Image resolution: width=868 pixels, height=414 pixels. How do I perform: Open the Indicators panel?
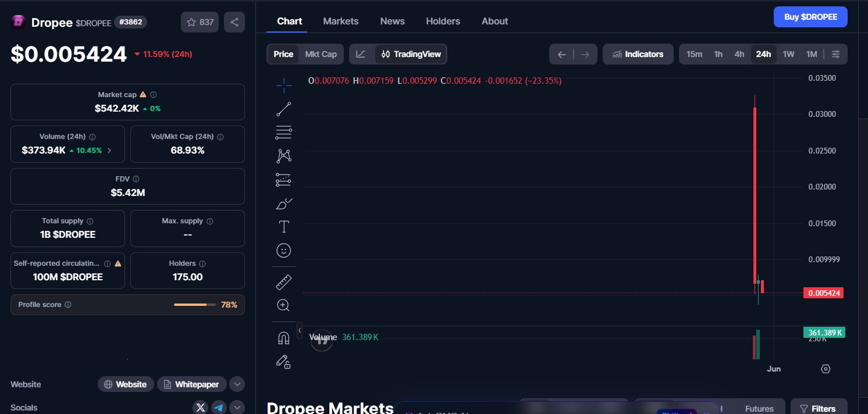pyautogui.click(x=638, y=54)
